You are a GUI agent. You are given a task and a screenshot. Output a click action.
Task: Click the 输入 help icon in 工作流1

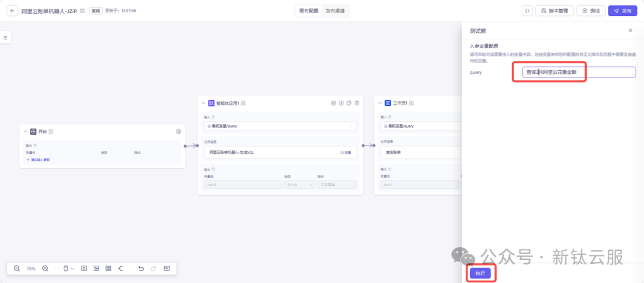coord(390,117)
